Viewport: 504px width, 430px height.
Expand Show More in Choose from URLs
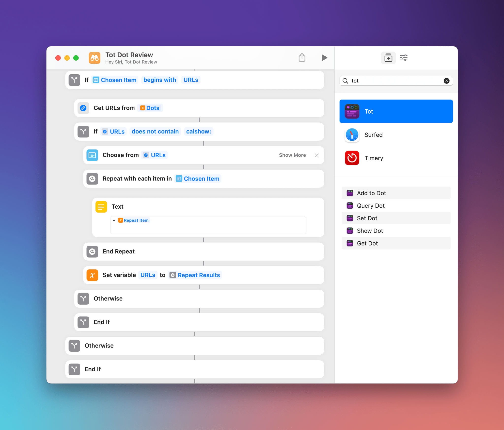pyautogui.click(x=292, y=155)
